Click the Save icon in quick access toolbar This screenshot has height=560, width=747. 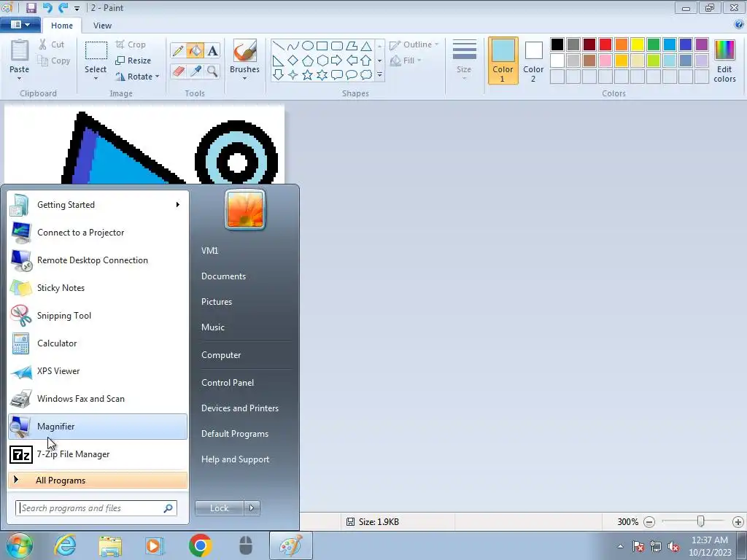pos(31,7)
